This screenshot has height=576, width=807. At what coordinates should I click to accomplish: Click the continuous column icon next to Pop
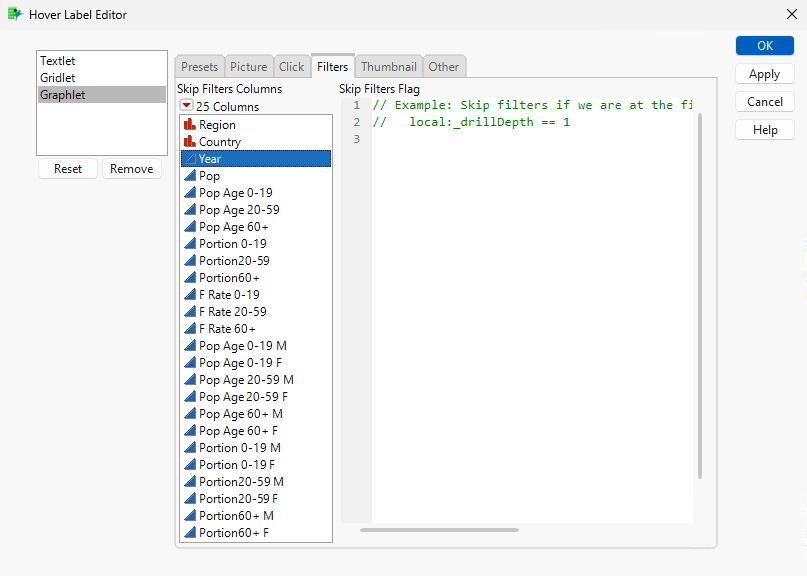189,175
